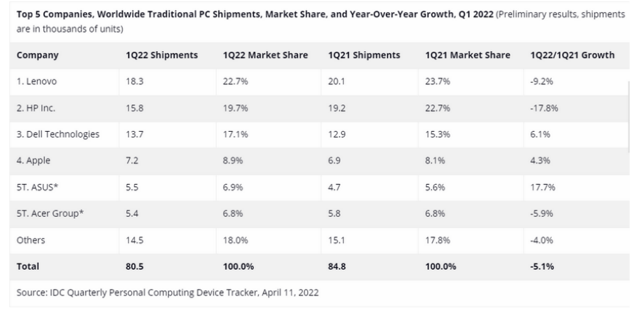Screen dimensions: 644x318
Task: Select the Apple company cell
Action: coord(33,161)
